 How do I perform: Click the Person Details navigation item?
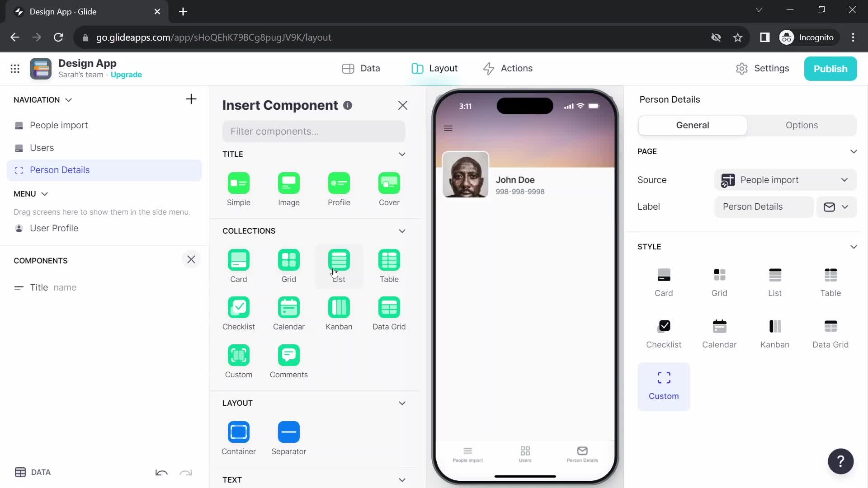60,170
